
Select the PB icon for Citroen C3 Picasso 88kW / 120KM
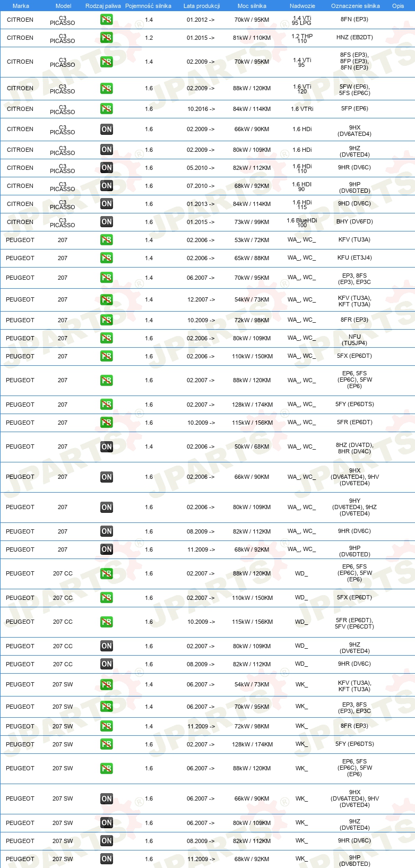(106, 88)
